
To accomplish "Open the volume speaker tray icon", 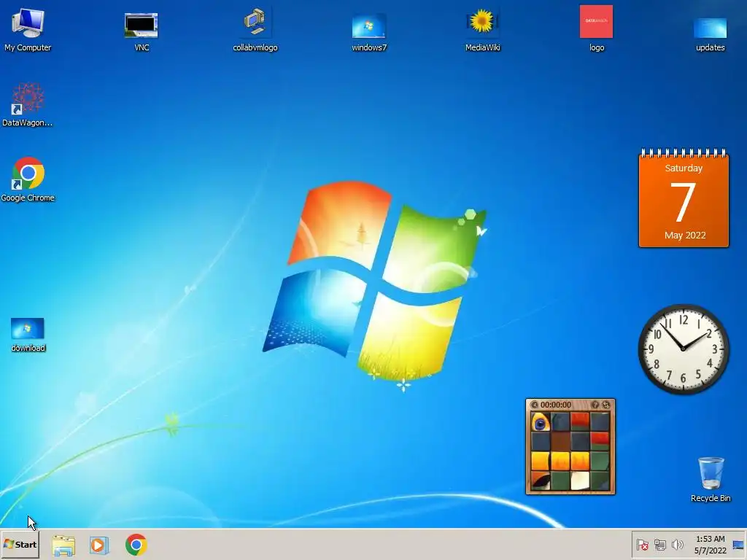I will click(677, 545).
